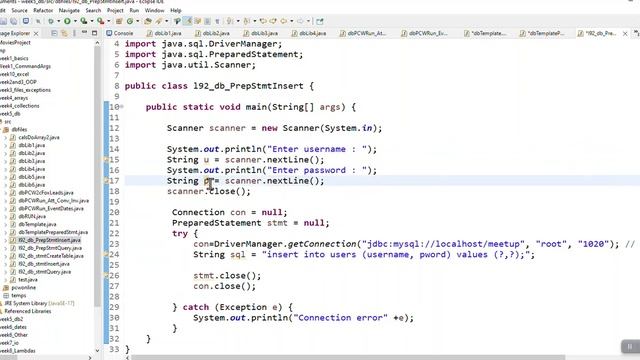Toggle Show Whitespace Characters pilcrow icon
640x360 pixels.
[x=217, y=21]
